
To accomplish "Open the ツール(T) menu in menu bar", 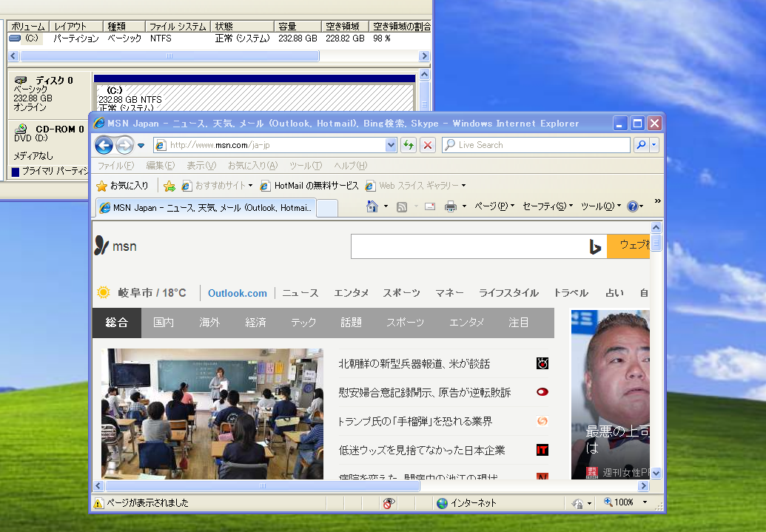I will [306, 166].
